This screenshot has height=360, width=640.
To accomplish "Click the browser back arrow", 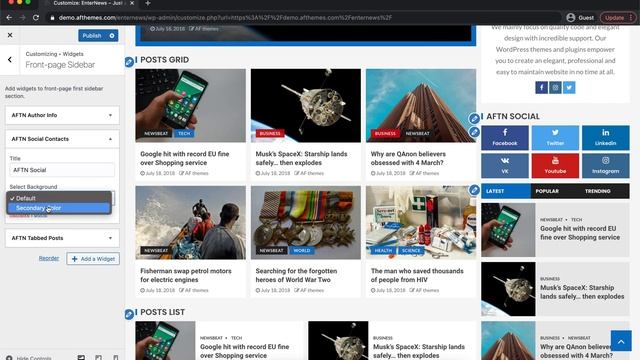I will click(x=9, y=18).
